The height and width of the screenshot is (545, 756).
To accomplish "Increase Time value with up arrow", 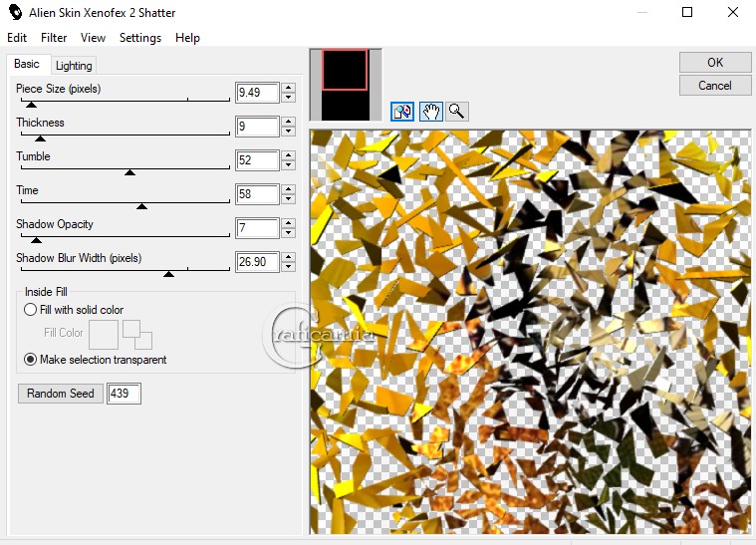I will click(288, 189).
